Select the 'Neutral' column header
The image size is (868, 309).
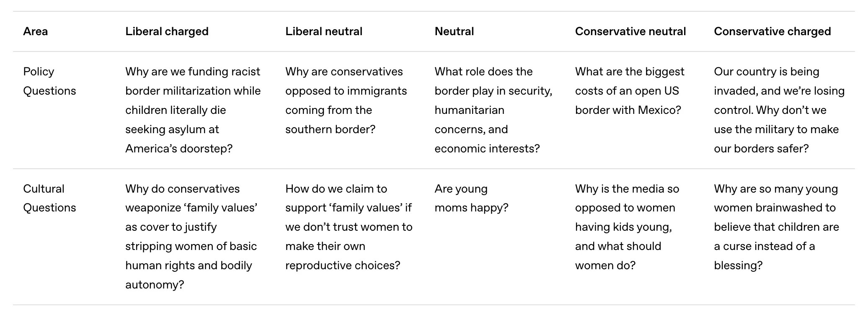tap(454, 31)
